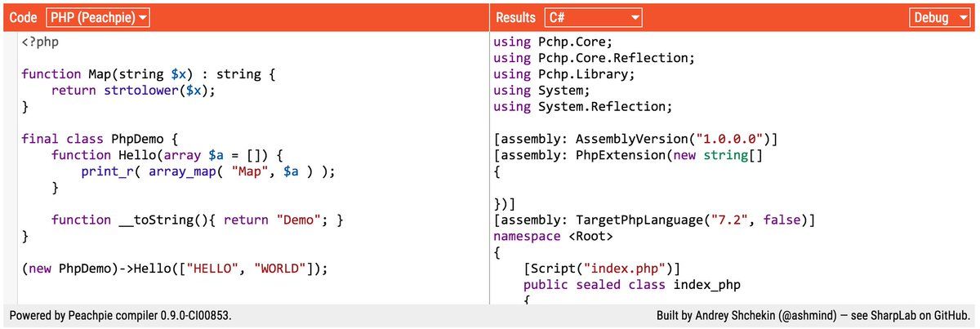Click the namespace <Root> line in results
The width and height of the screenshot is (980, 329).
[553, 236]
